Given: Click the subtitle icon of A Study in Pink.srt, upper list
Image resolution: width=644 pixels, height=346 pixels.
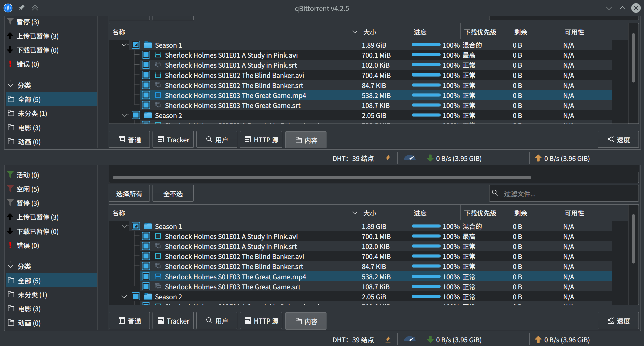Looking at the screenshot, I should coord(158,65).
